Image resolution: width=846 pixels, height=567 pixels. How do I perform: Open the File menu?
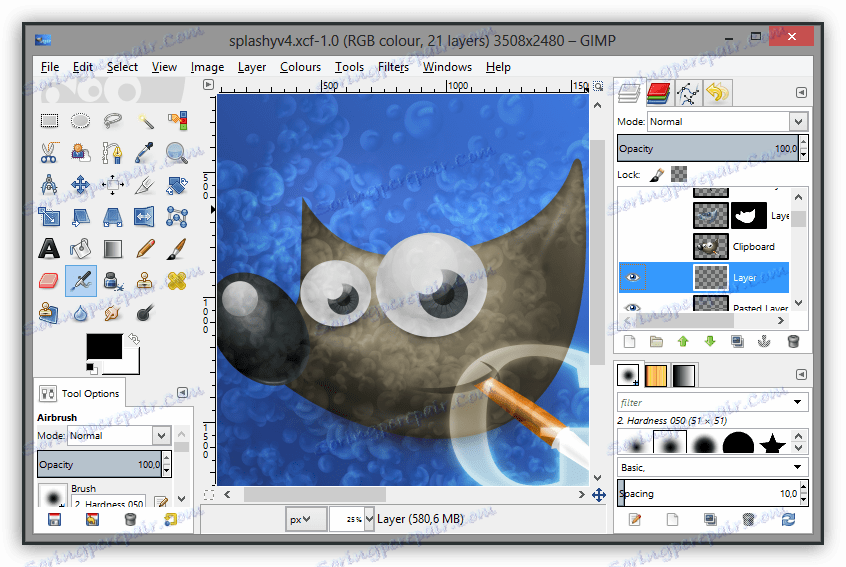[x=50, y=67]
